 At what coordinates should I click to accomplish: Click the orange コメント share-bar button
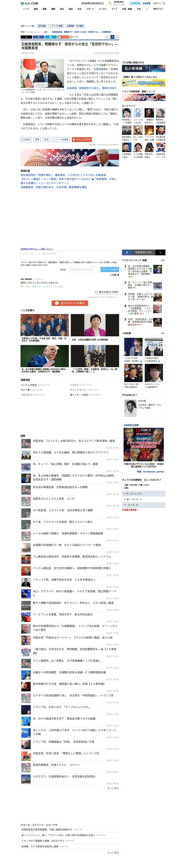pyautogui.click(x=63, y=37)
